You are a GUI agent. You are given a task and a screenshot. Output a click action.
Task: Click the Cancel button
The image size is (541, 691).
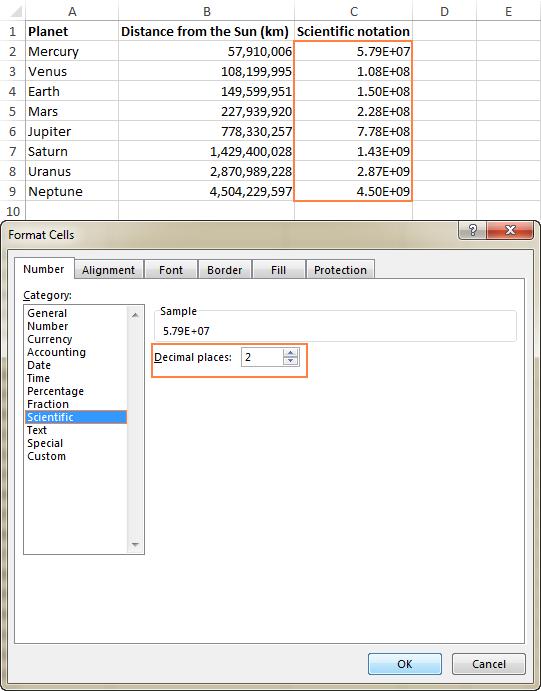pyautogui.click(x=489, y=664)
